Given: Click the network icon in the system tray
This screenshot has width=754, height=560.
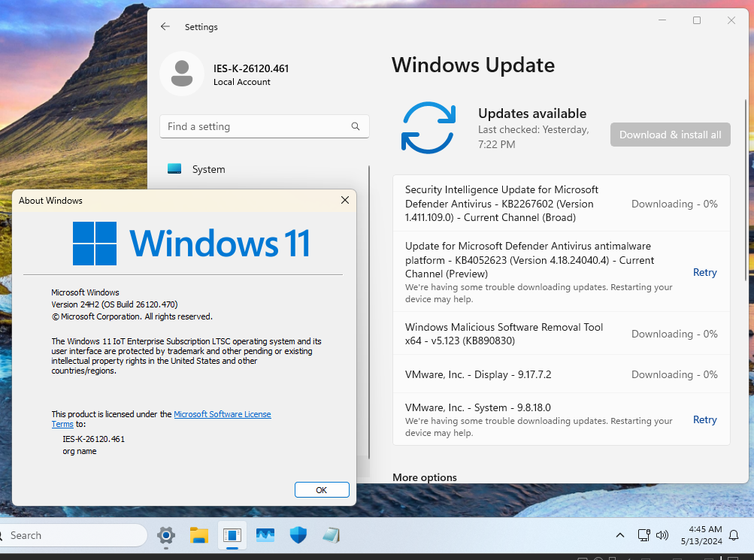Looking at the screenshot, I should click(644, 535).
